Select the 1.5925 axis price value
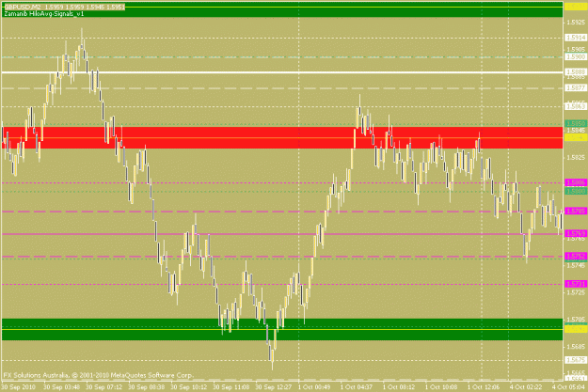 point(576,23)
